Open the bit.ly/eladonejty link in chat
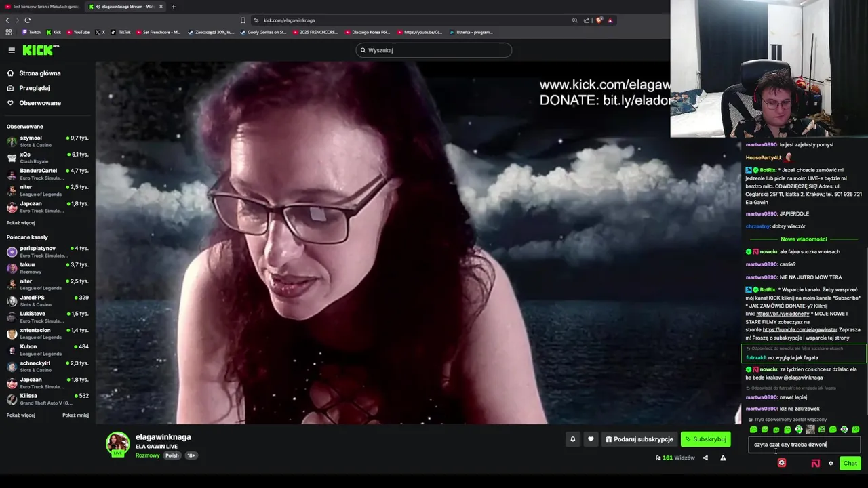Screen dimensions: 868x488 pos(783,314)
